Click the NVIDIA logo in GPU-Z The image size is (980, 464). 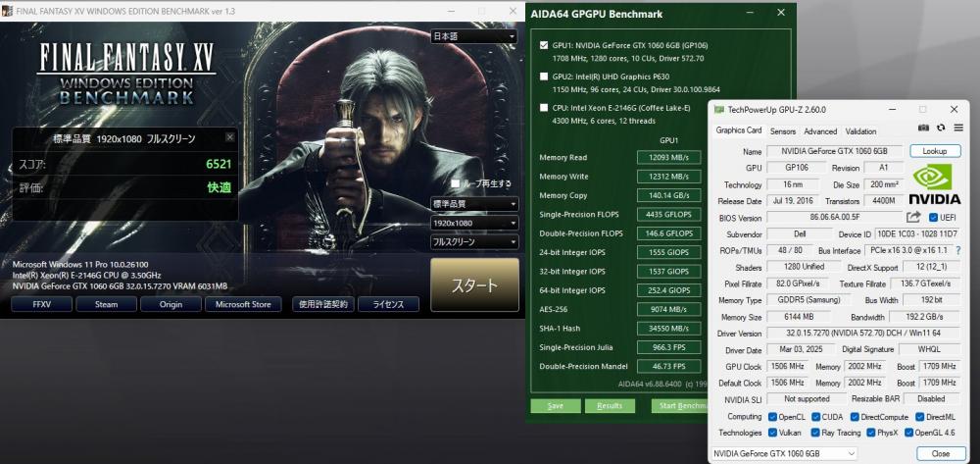point(934,183)
